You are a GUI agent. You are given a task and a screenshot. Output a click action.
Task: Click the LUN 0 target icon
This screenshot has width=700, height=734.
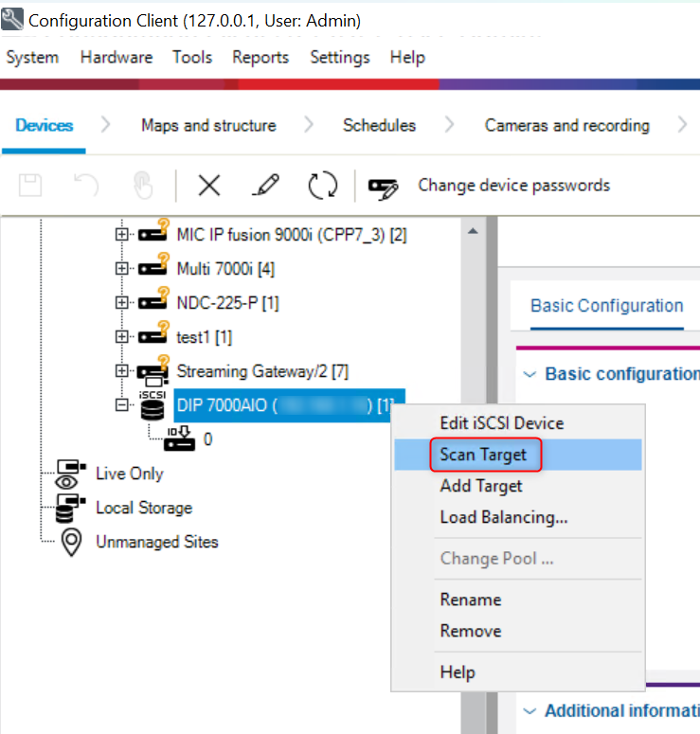pyautogui.click(x=179, y=439)
